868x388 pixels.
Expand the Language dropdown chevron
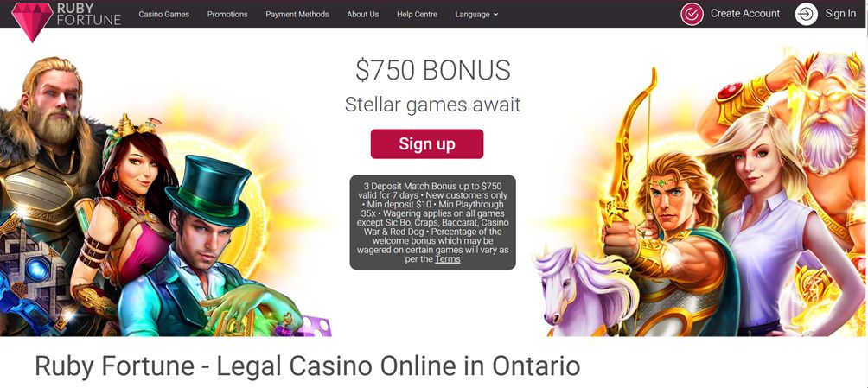tap(495, 15)
